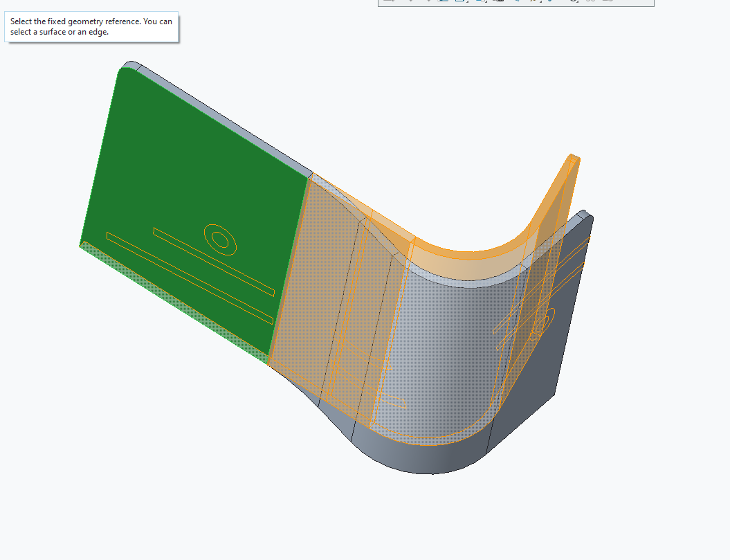
Task: Click the Saved Orientations icon
Action: pyautogui.click(x=481, y=3)
